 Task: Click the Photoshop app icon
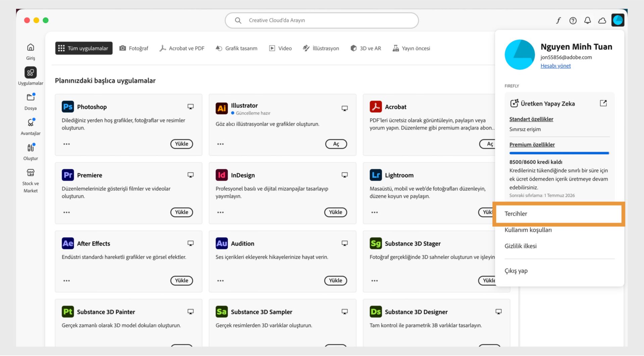[68, 107]
